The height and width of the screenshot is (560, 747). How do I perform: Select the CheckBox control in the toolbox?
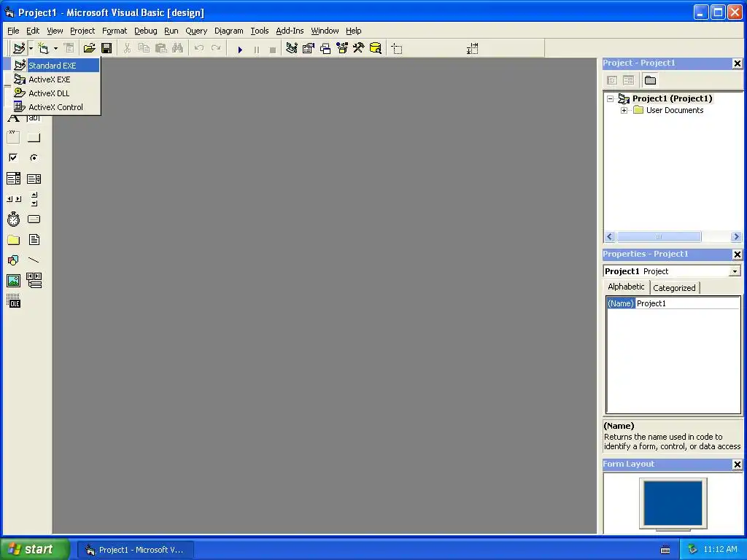pyautogui.click(x=13, y=157)
